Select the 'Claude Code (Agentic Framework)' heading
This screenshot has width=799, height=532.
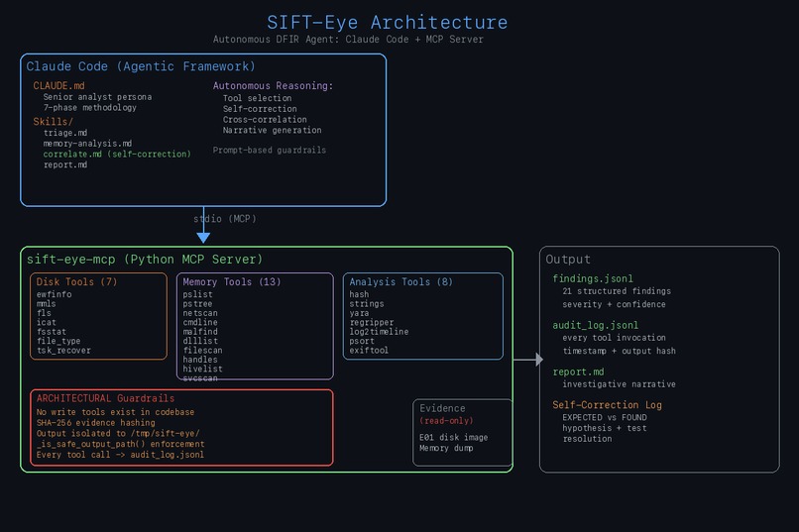(141, 66)
